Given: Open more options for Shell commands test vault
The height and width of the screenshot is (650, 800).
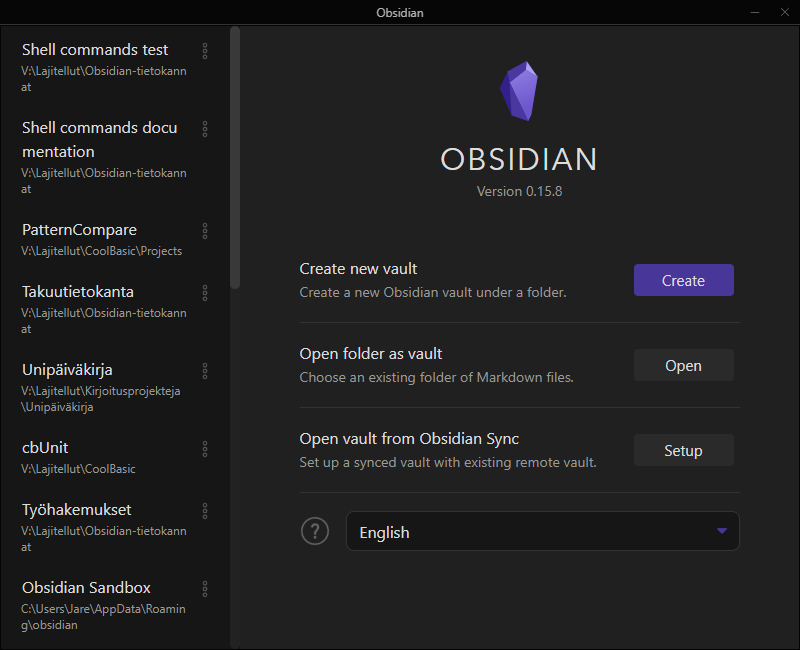Looking at the screenshot, I should 205,51.
